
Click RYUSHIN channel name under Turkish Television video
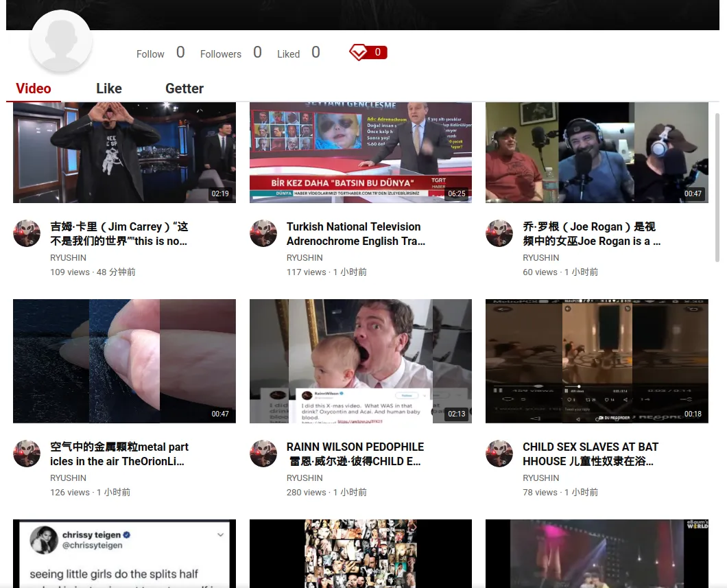point(305,258)
